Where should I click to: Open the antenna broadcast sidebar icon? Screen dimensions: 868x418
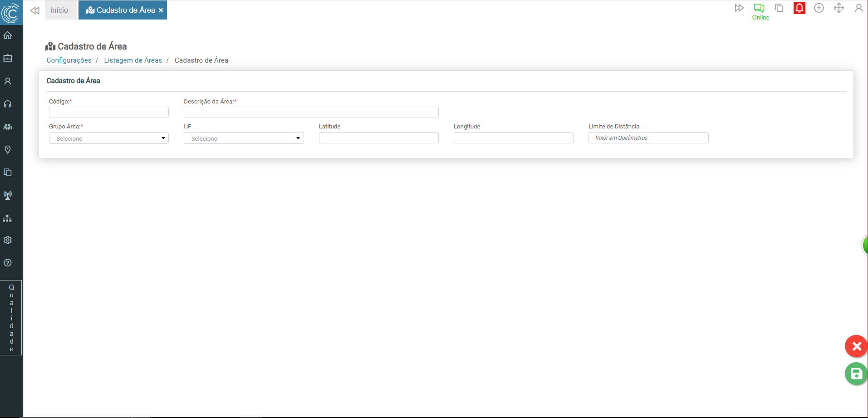[8, 195]
